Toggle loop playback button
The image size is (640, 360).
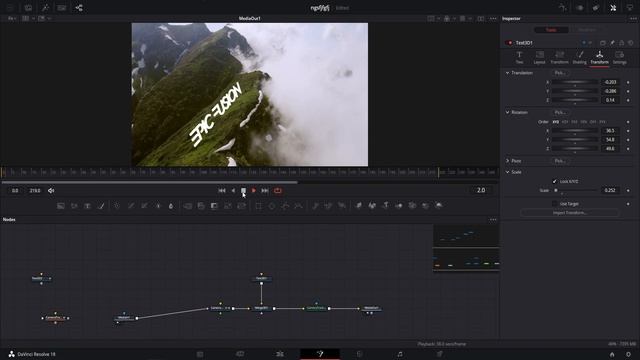(278, 191)
